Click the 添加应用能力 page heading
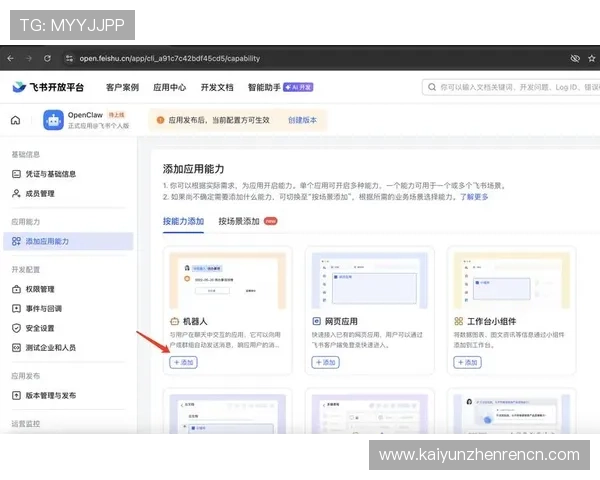Image resolution: width=600 pixels, height=480 pixels. (x=194, y=169)
